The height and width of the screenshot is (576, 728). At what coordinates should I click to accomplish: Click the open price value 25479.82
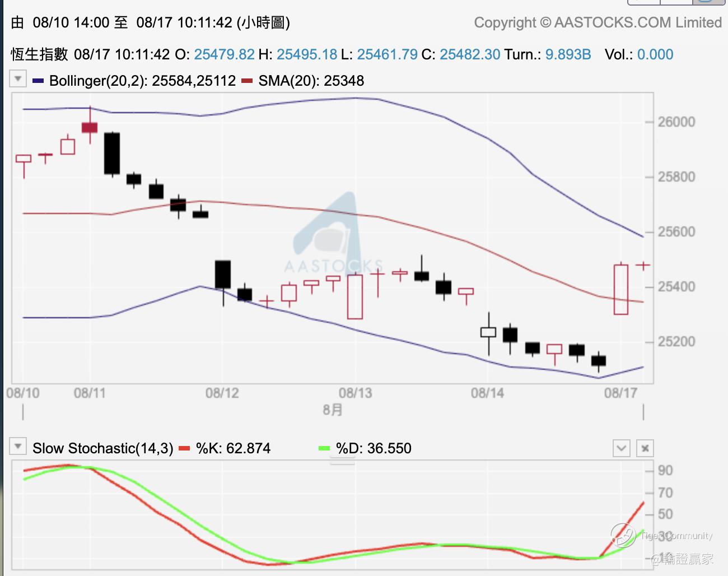click(224, 54)
